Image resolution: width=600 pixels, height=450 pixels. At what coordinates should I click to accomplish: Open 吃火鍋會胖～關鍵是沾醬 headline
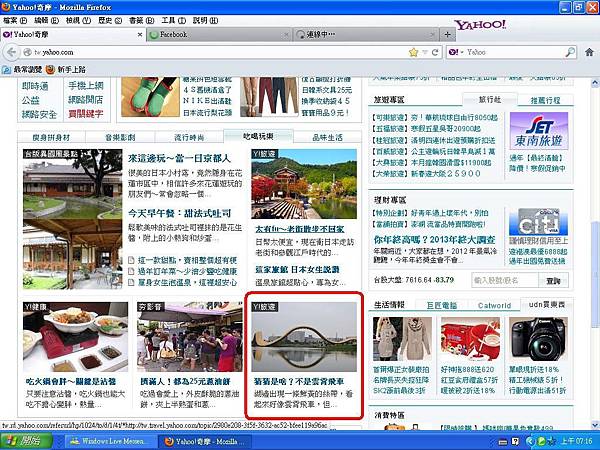tap(71, 382)
